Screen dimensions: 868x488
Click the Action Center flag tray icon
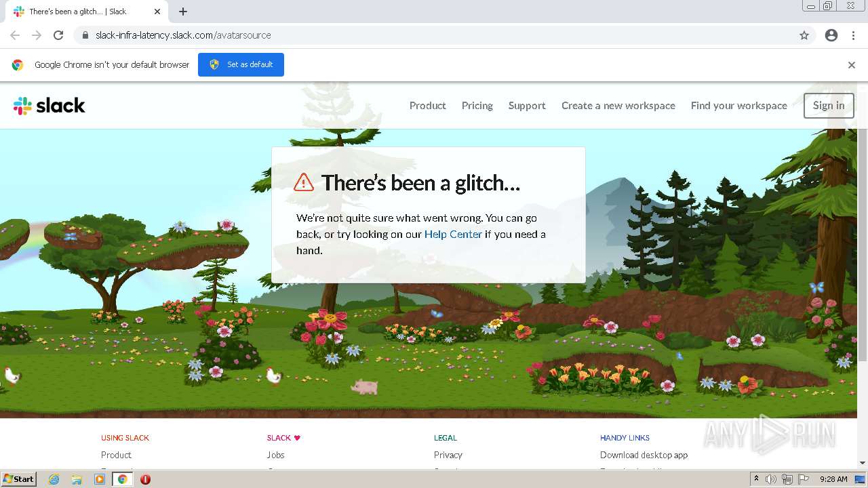(x=804, y=479)
